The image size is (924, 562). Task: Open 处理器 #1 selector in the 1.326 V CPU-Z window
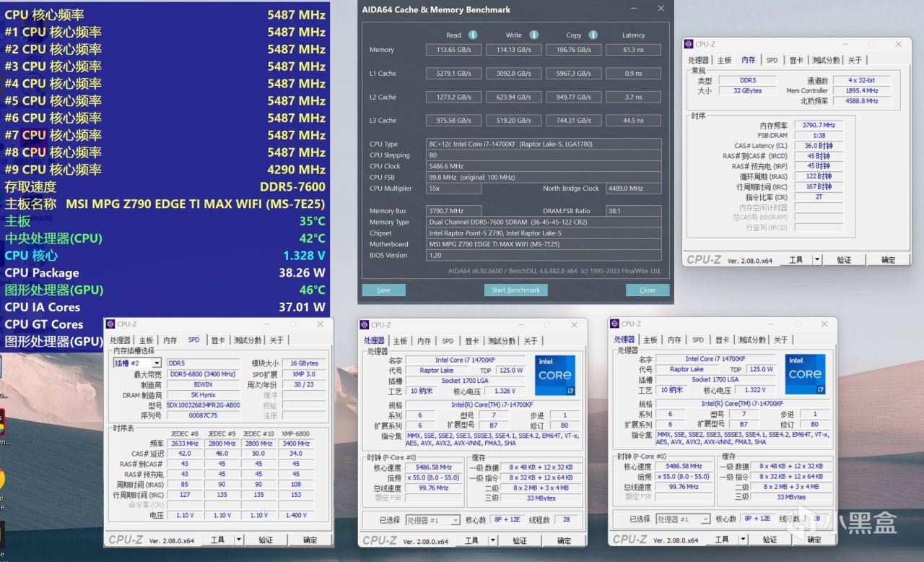coord(432,519)
